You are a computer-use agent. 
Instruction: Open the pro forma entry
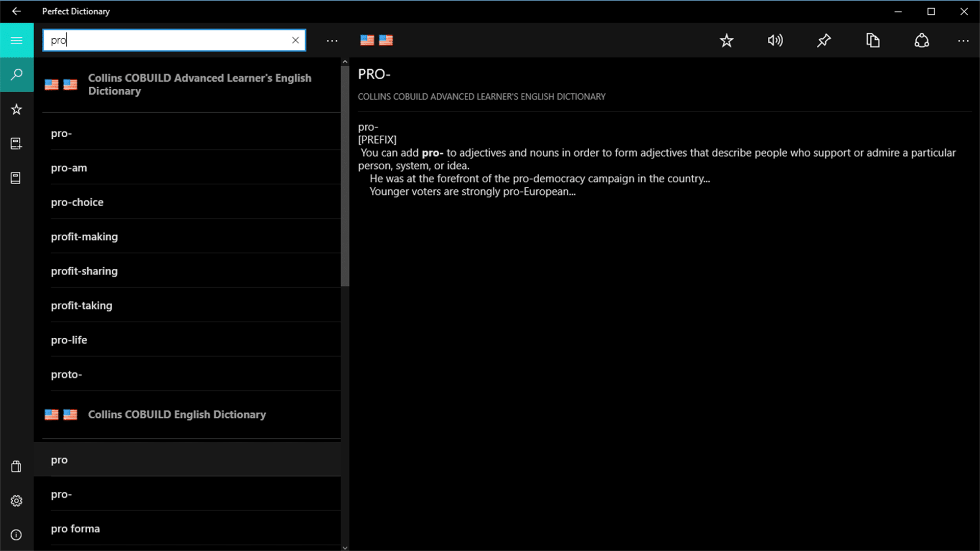click(76, 529)
